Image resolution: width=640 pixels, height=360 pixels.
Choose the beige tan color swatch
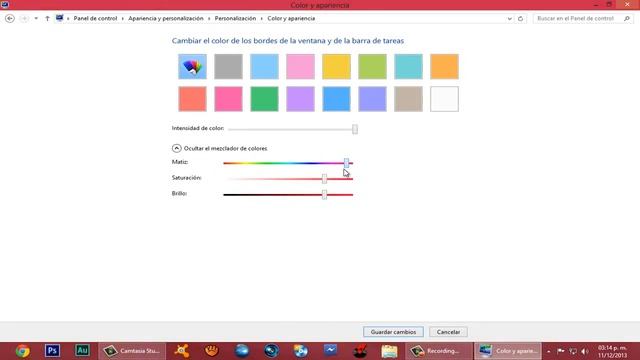click(408, 99)
